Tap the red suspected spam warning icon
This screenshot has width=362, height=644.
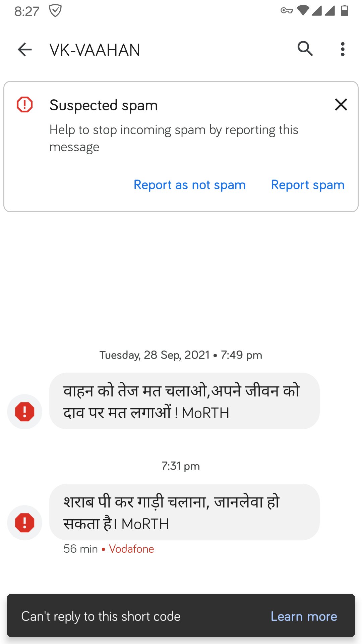point(25,105)
